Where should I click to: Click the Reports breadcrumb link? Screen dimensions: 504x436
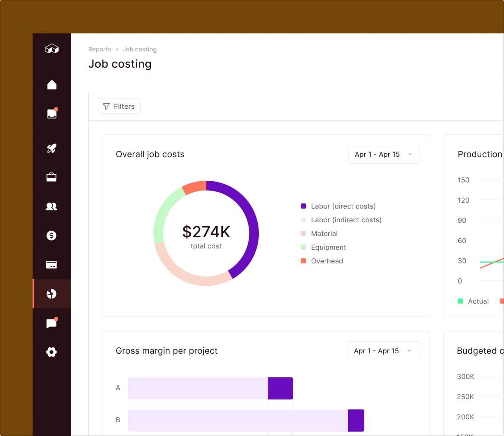[99, 49]
